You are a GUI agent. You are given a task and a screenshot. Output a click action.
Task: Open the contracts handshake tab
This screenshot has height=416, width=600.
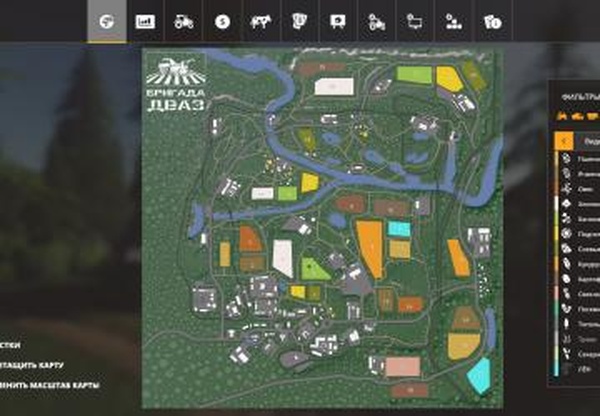tap(299, 21)
